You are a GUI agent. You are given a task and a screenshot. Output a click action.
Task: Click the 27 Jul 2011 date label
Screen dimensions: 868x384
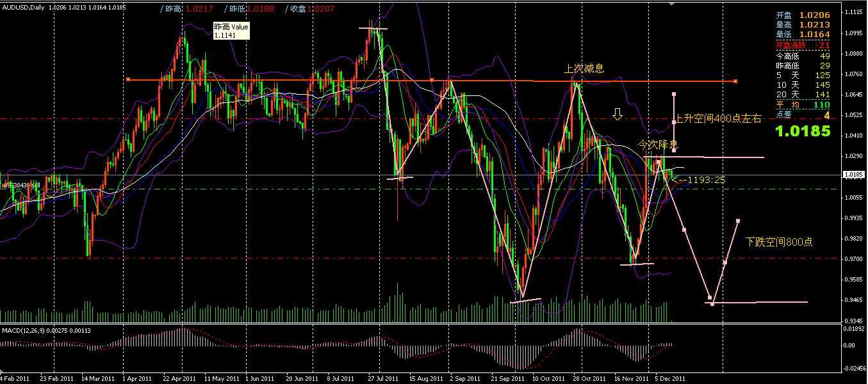click(x=383, y=378)
